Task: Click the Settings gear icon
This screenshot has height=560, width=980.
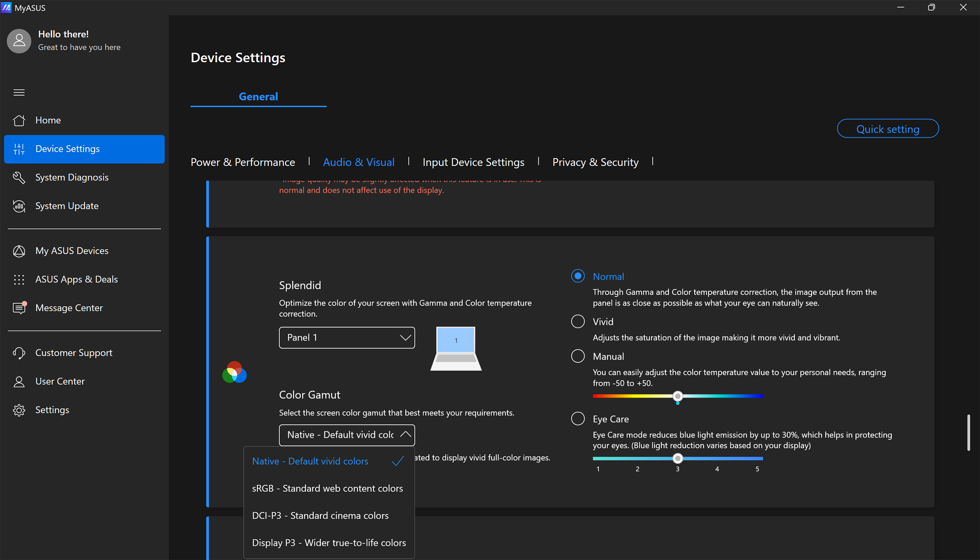Action: (x=19, y=410)
